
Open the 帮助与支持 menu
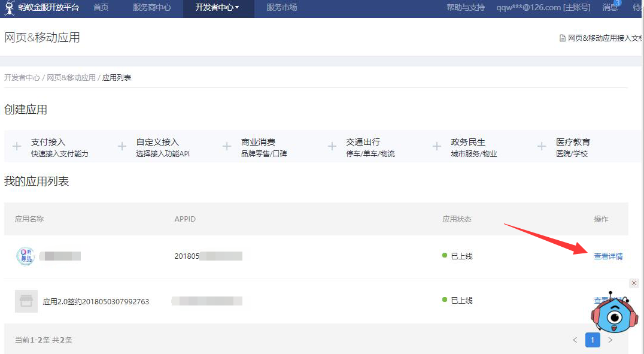pos(465,8)
